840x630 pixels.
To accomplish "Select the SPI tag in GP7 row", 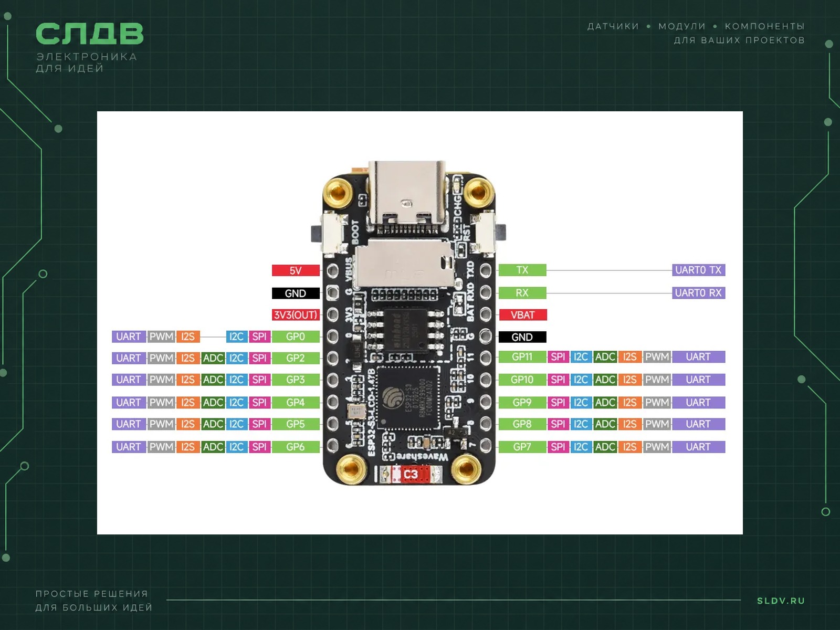I will click(558, 447).
